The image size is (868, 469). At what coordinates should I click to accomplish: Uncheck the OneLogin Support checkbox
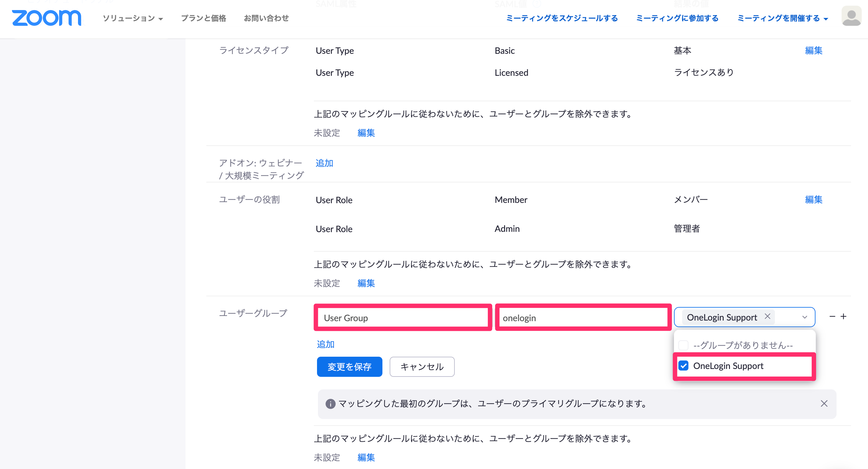(683, 366)
